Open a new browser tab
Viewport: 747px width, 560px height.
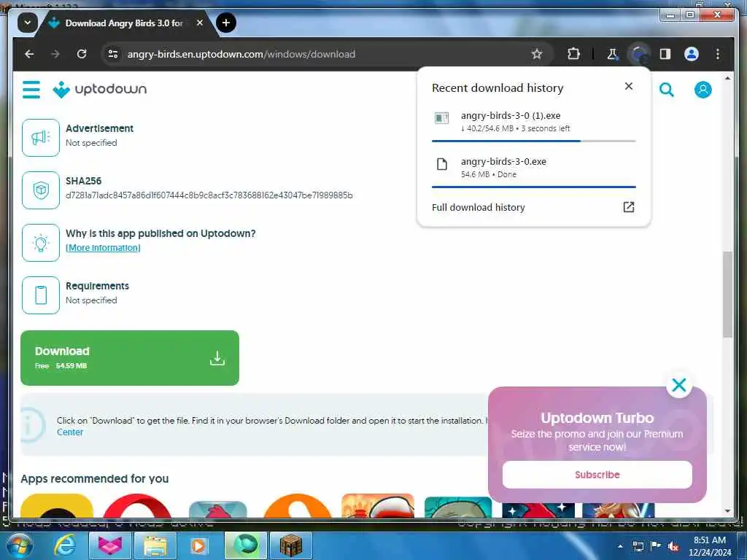tap(226, 23)
